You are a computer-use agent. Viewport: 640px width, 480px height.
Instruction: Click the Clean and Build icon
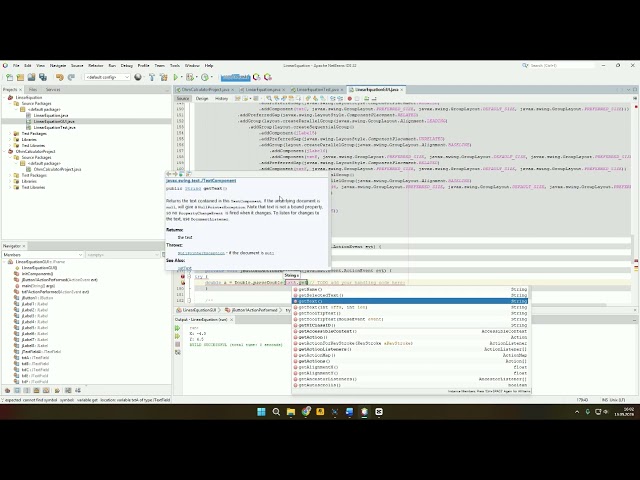[164, 77]
